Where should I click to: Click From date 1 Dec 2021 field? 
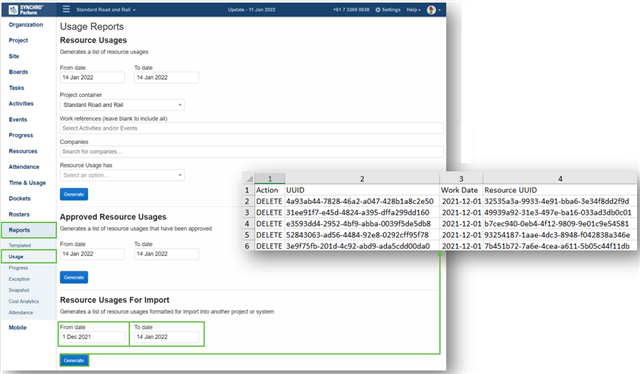pyautogui.click(x=92, y=337)
